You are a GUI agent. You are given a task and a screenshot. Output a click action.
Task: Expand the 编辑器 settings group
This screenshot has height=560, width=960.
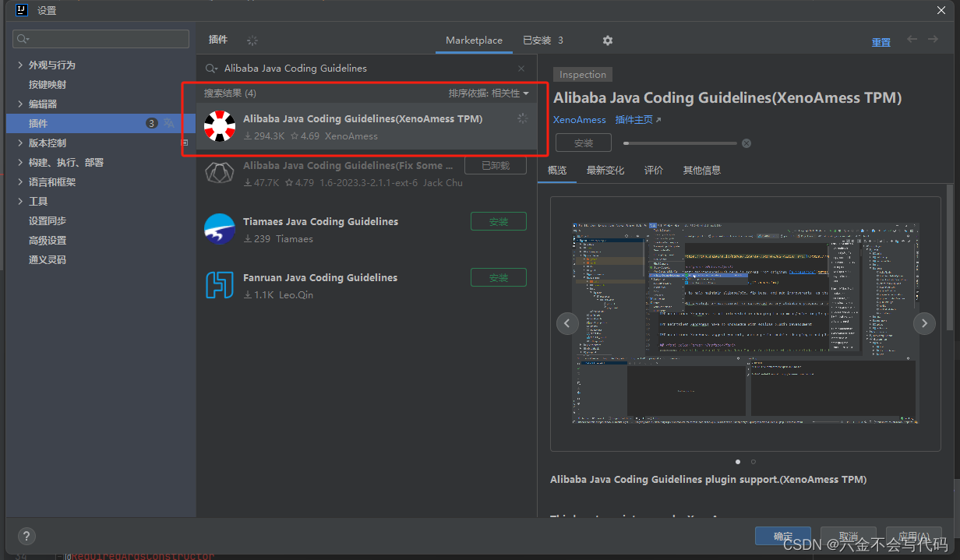pyautogui.click(x=20, y=104)
